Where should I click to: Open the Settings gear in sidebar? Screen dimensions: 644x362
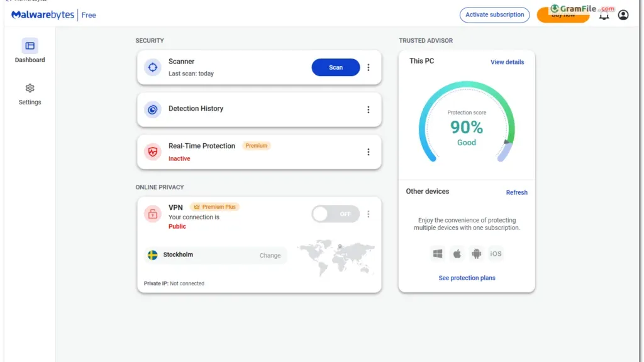pos(30,88)
